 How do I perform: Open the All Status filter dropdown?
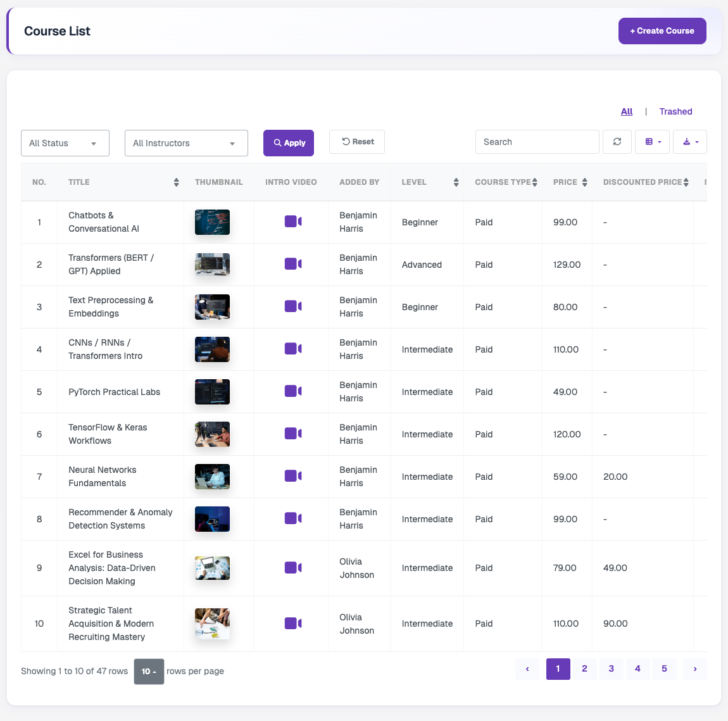click(x=65, y=143)
